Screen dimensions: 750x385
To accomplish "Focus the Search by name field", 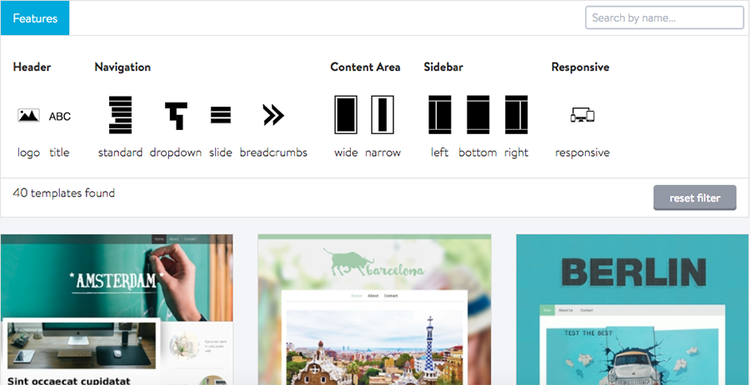I will point(664,18).
